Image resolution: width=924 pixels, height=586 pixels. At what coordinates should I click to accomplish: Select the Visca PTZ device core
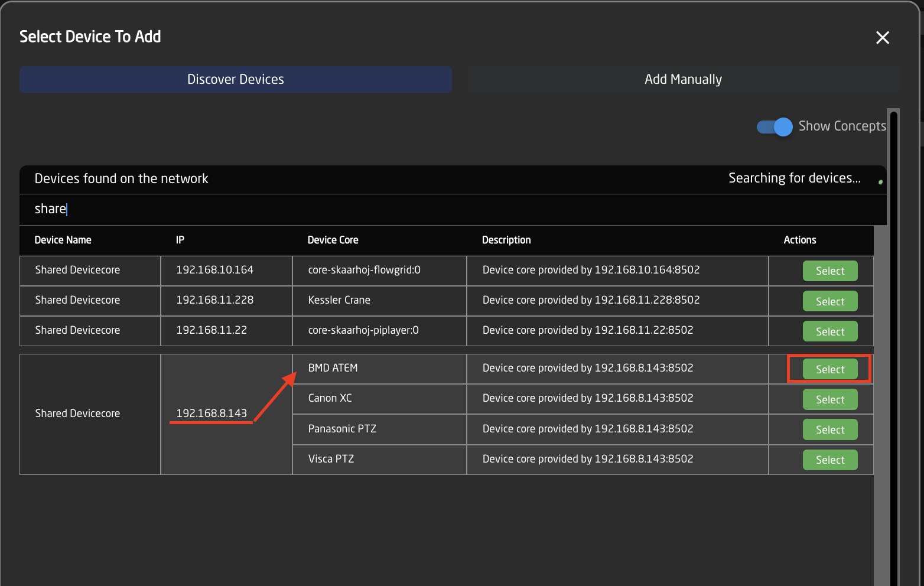pyautogui.click(x=829, y=460)
